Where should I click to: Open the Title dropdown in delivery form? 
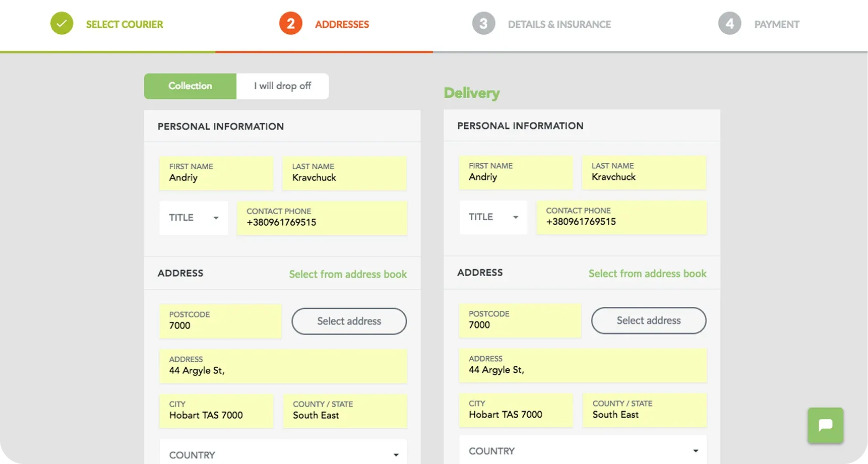click(493, 217)
